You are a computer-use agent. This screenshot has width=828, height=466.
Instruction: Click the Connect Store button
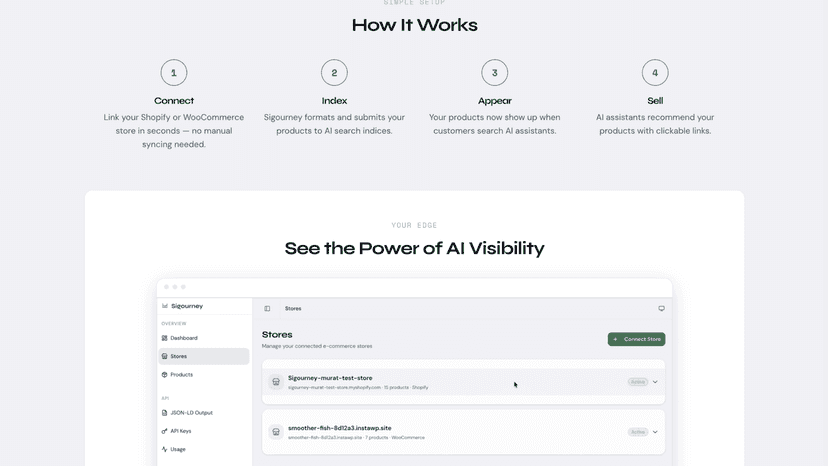(636, 339)
